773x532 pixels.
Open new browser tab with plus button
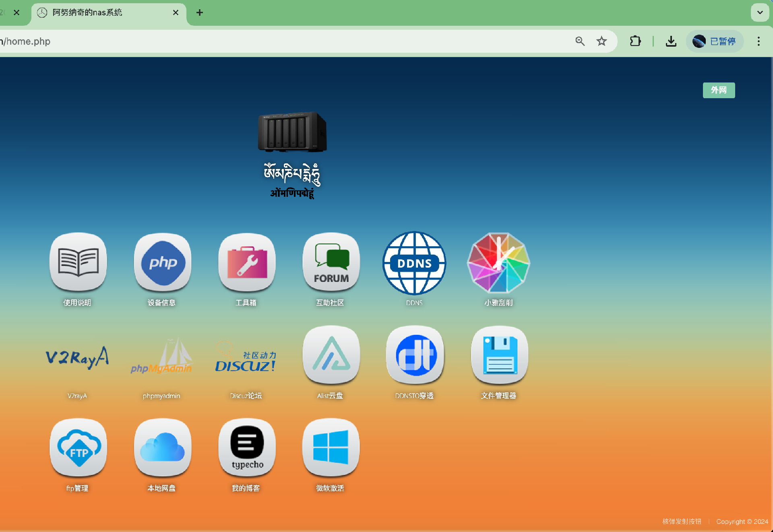click(x=199, y=12)
